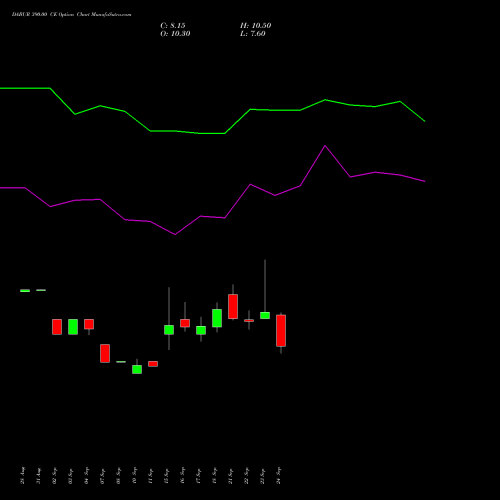Screen dimensions: 500x500
Task: Select the 21 Sep date label
Action: (230, 476)
